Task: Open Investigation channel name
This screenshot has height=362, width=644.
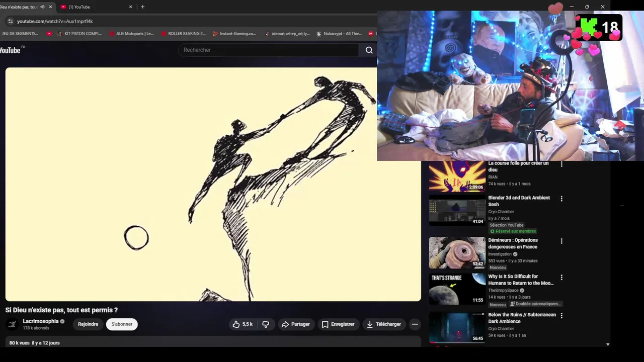Action: [x=500, y=254]
